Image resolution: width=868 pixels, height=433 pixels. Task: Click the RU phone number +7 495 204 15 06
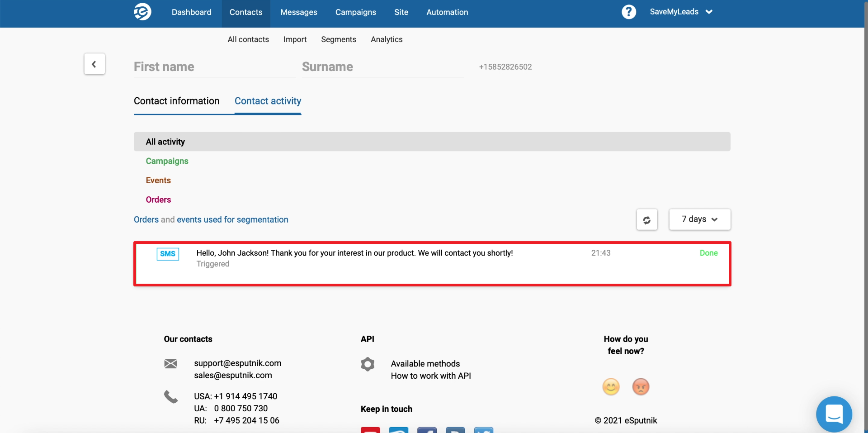coord(246,420)
